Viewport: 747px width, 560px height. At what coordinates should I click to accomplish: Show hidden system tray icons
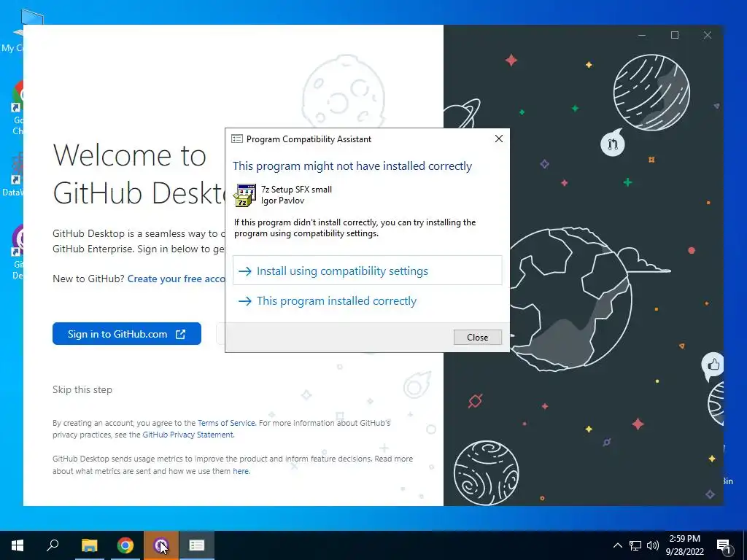[617, 545]
